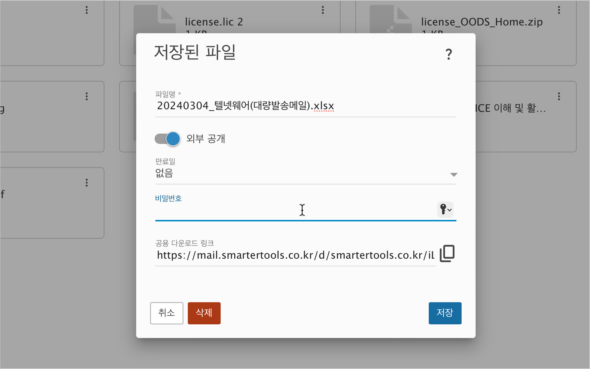Open the more menu for license.lic 2
The image size is (590, 369).
[x=322, y=10]
